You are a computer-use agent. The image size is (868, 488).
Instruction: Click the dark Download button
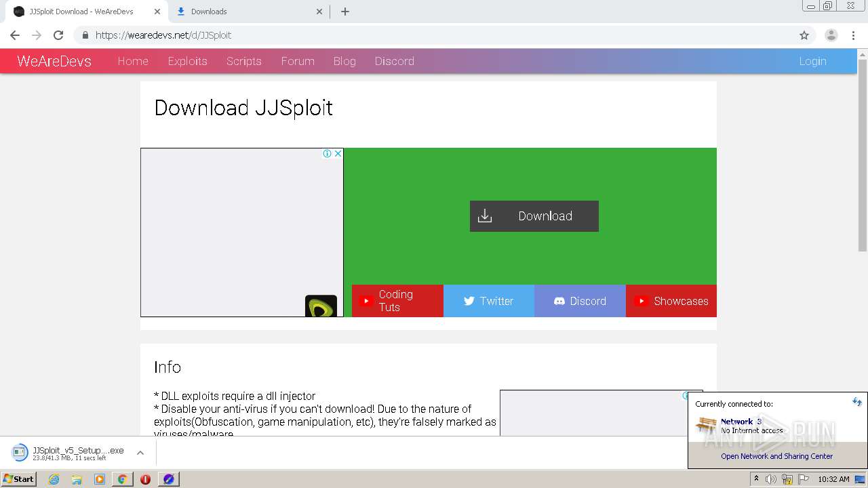534,216
